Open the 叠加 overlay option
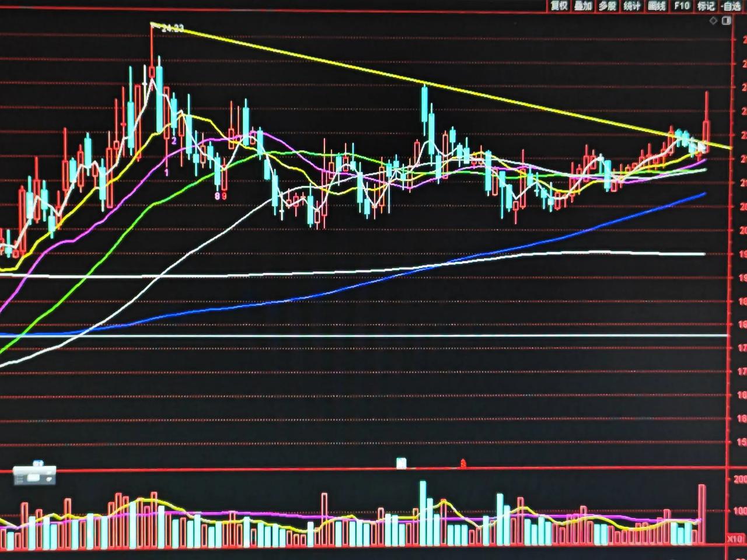 pyautogui.click(x=583, y=6)
